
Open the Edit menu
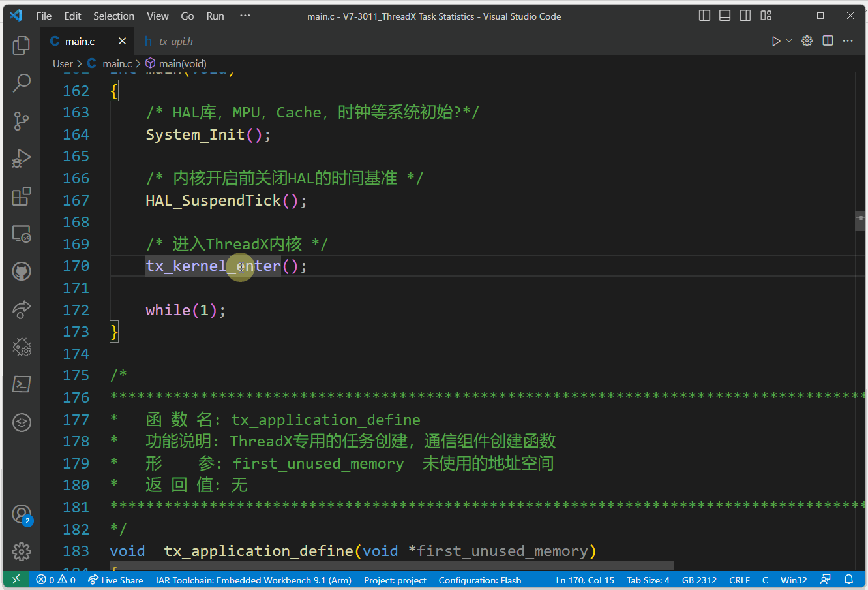(x=72, y=16)
